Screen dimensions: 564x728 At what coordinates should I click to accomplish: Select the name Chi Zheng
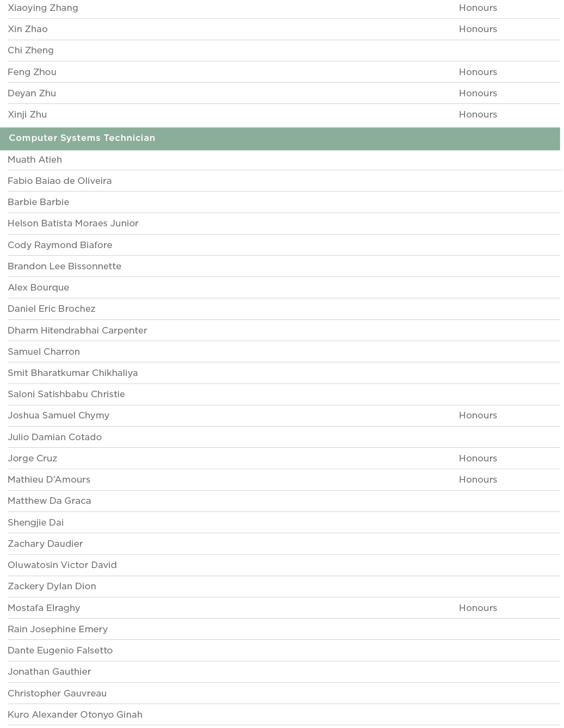30,50
